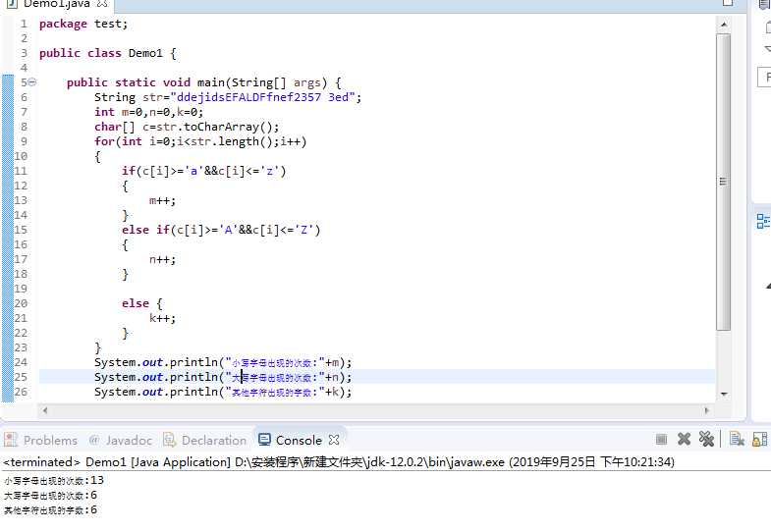Close the Demo1.java editor tab
This screenshot has width=771, height=532.
[x=102, y=4]
